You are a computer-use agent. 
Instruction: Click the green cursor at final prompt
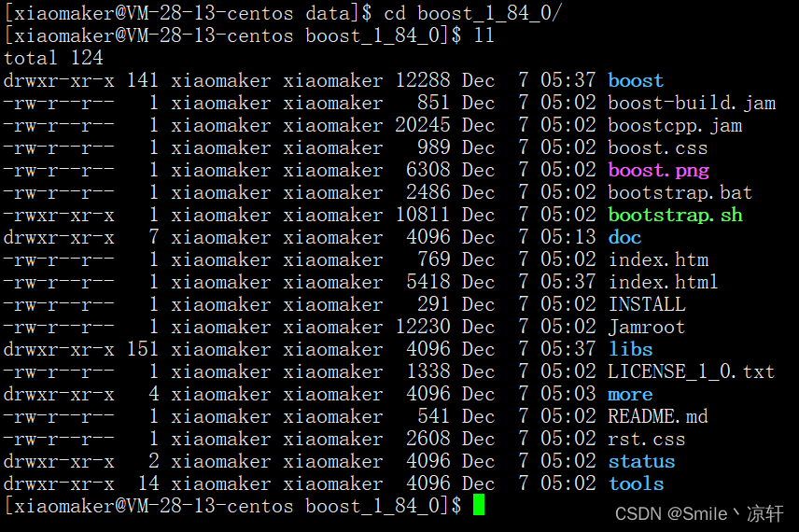(479, 505)
